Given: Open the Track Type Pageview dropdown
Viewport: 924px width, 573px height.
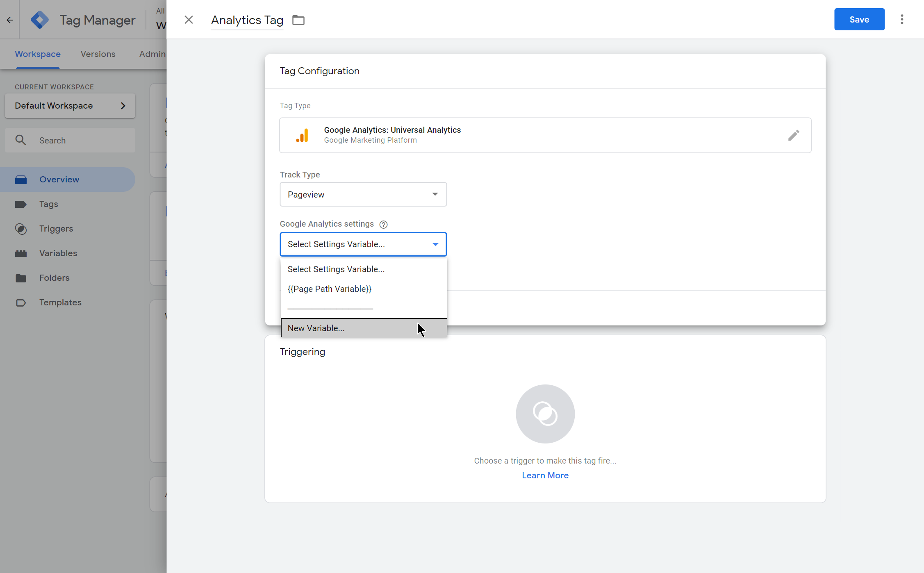Looking at the screenshot, I should [363, 194].
